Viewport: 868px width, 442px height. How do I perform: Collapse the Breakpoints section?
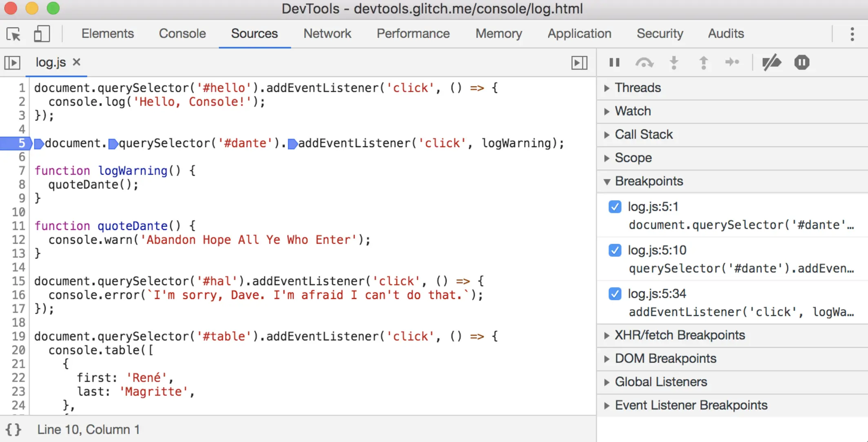click(x=649, y=181)
